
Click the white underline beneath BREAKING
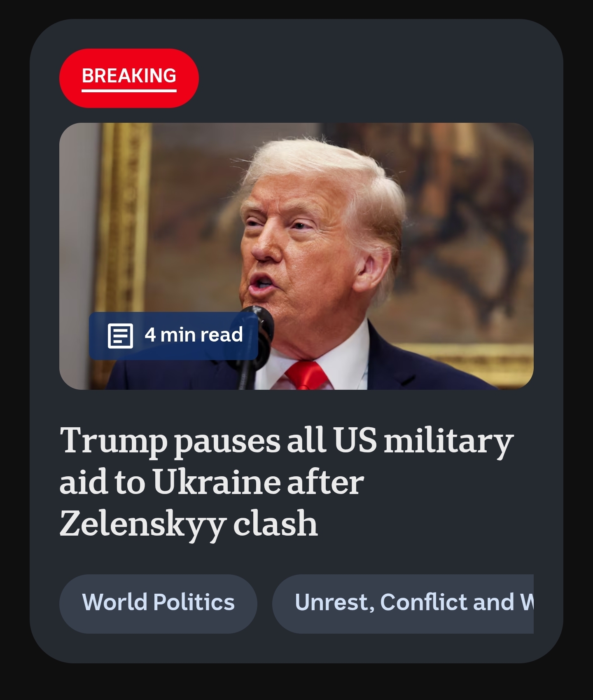[x=129, y=90]
